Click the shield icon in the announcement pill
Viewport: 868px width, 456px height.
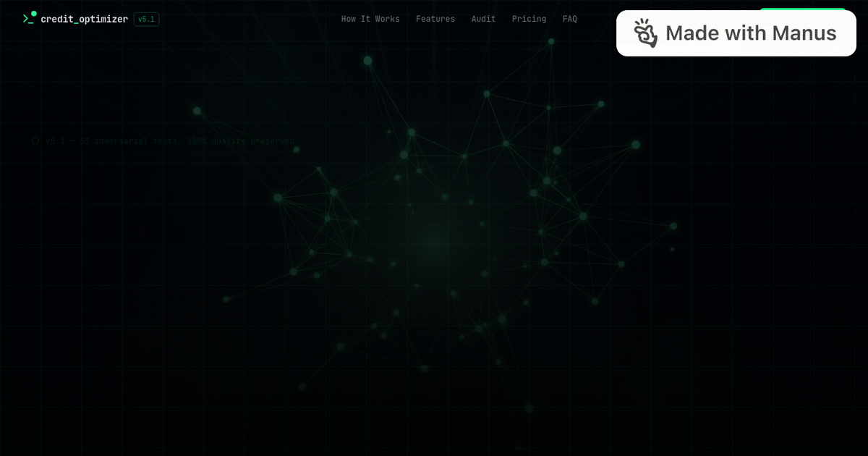(x=35, y=140)
